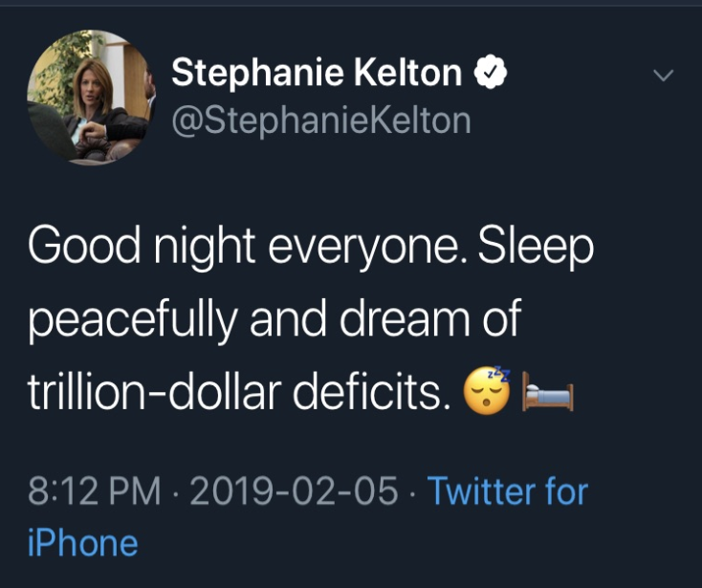
Task: Open the Stephanie Kelton display name link
Action: click(x=317, y=74)
